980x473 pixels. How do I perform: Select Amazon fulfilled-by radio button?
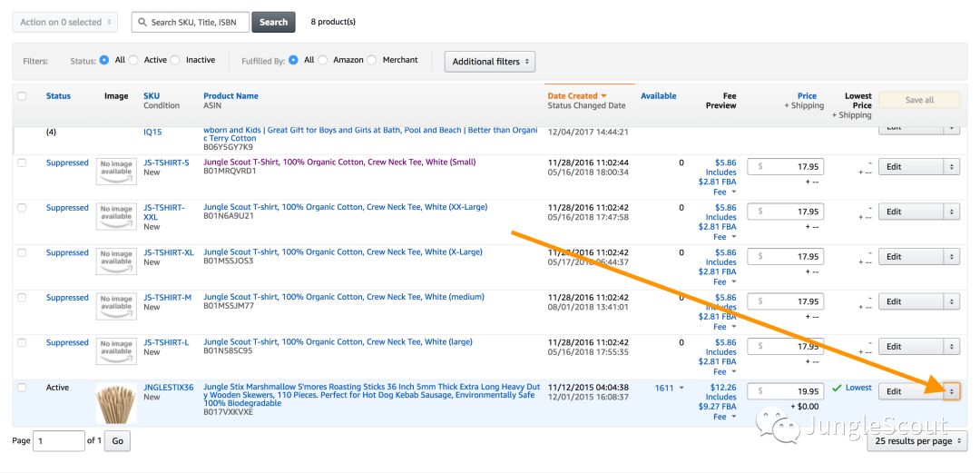coord(323,60)
